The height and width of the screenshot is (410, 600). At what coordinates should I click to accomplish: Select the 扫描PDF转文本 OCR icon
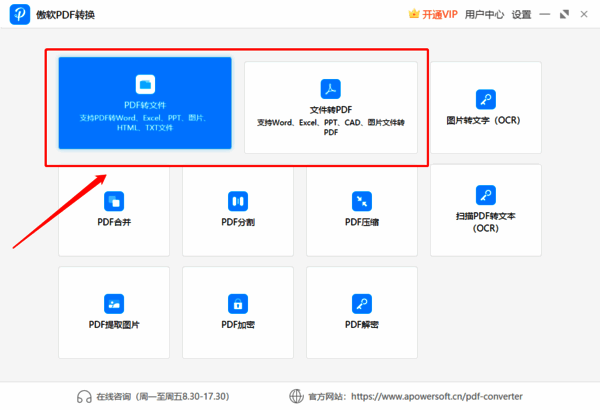[x=486, y=195]
